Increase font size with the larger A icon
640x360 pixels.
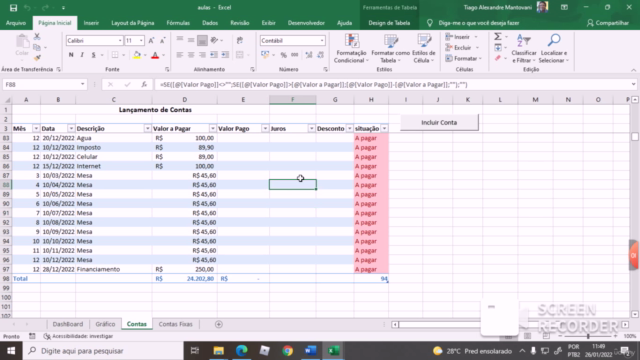pyautogui.click(x=151, y=40)
